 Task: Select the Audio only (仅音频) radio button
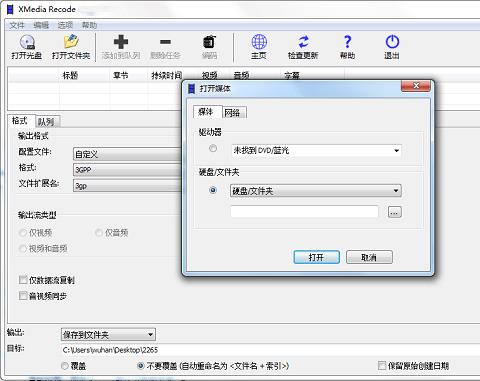click(99, 233)
